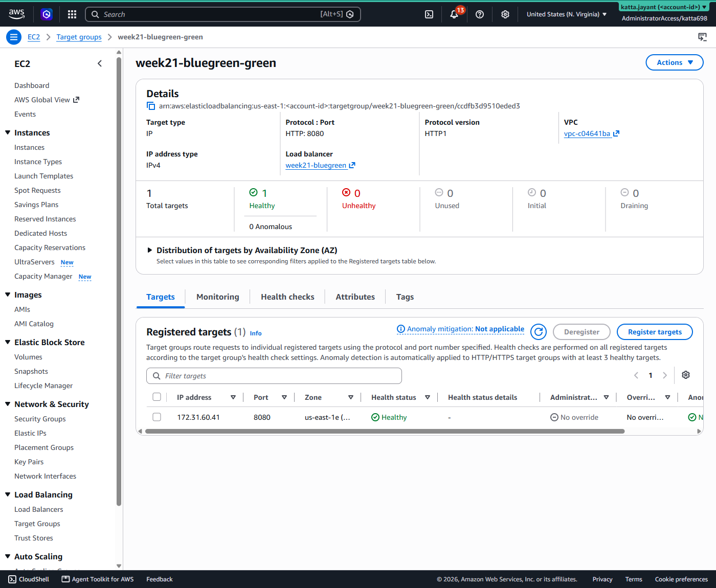Collapse the Images sidebar section
Screen dimensions: 716x588
coord(8,295)
